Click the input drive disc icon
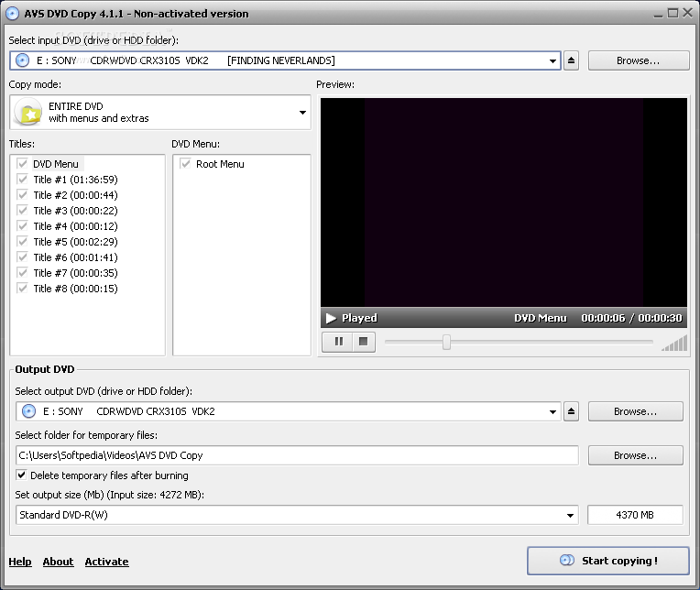700x590 pixels. [22, 60]
